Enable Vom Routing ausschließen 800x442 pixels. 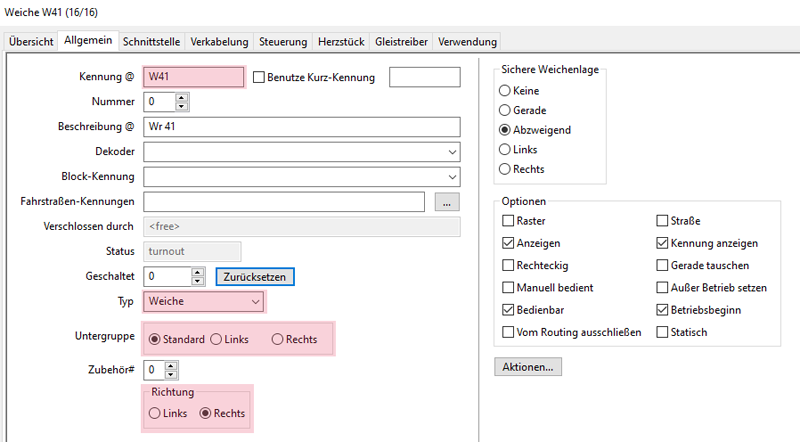click(509, 332)
